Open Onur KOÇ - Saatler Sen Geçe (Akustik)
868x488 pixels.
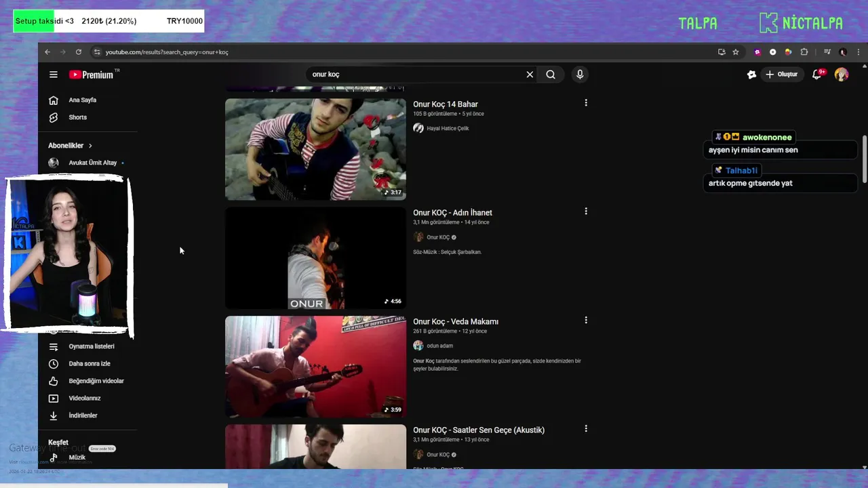(x=479, y=430)
